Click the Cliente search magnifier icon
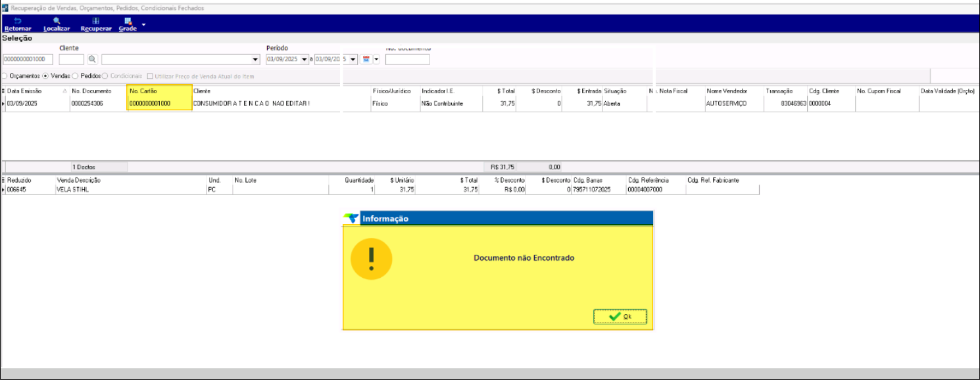Viewport: 980px width, 381px height. (92, 59)
